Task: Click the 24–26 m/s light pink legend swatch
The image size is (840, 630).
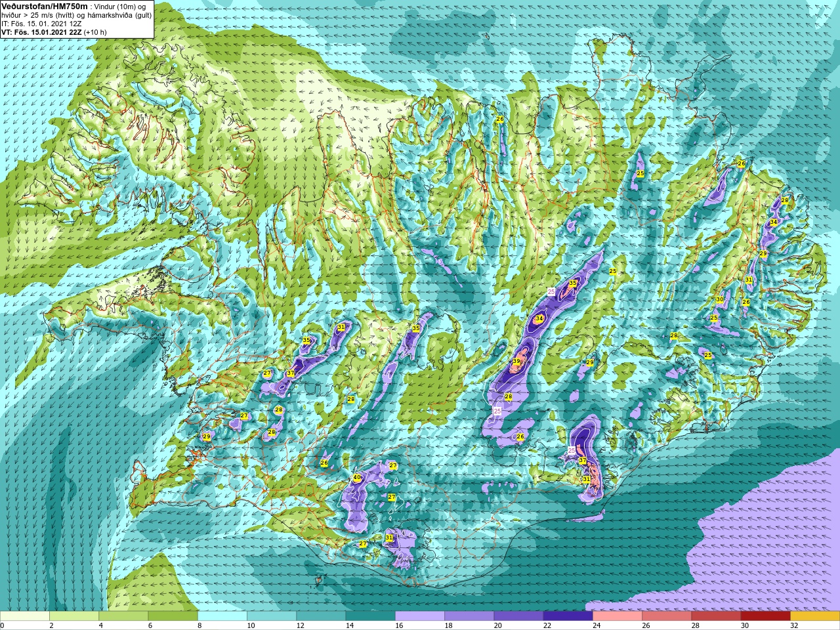Action: tap(618, 616)
